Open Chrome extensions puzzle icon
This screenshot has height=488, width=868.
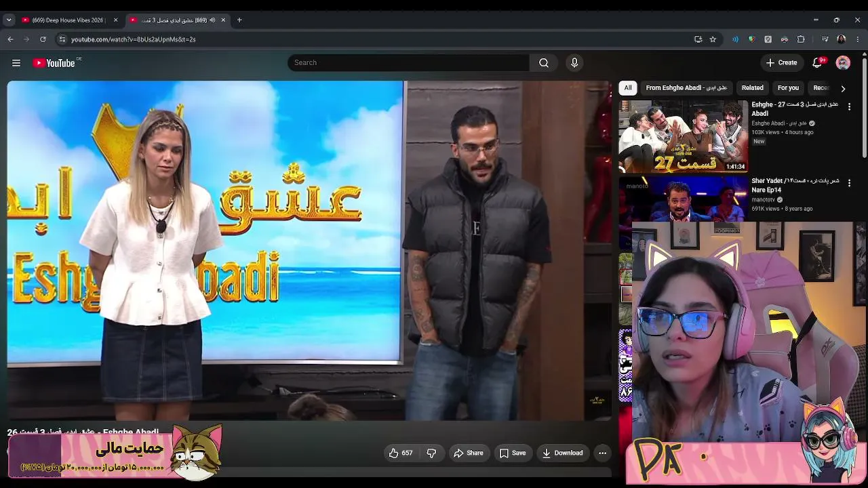tap(801, 39)
